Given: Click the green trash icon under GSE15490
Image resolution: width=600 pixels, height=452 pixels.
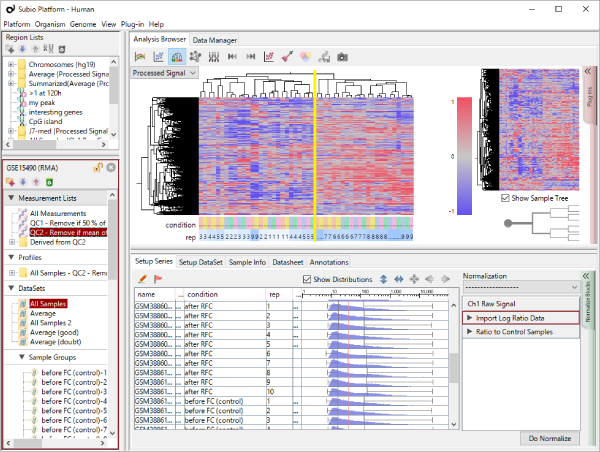Looking at the screenshot, I should coord(50,182).
